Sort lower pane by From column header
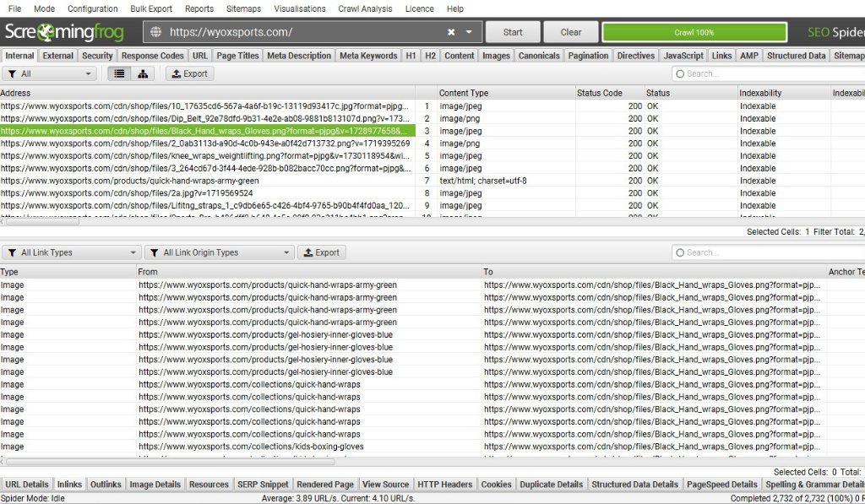 click(309, 272)
